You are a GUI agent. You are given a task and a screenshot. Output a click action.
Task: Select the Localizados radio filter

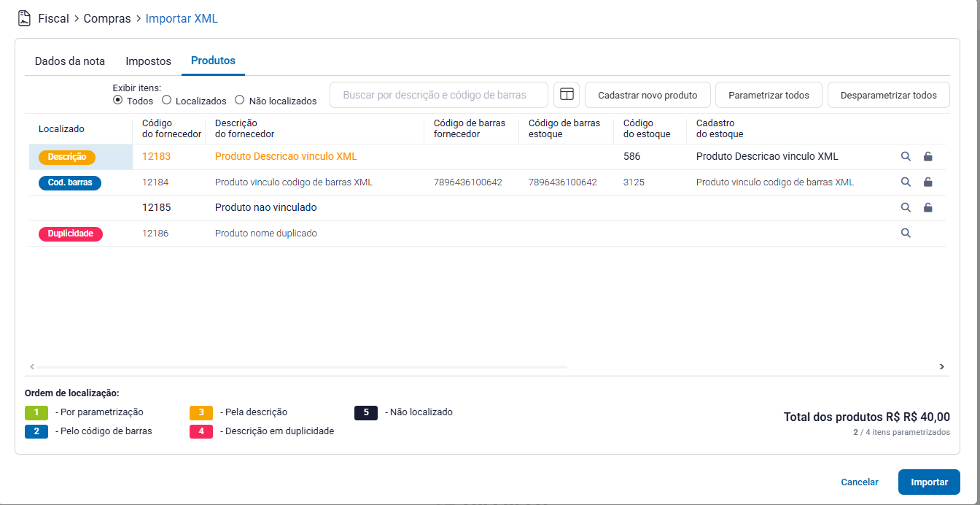166,100
